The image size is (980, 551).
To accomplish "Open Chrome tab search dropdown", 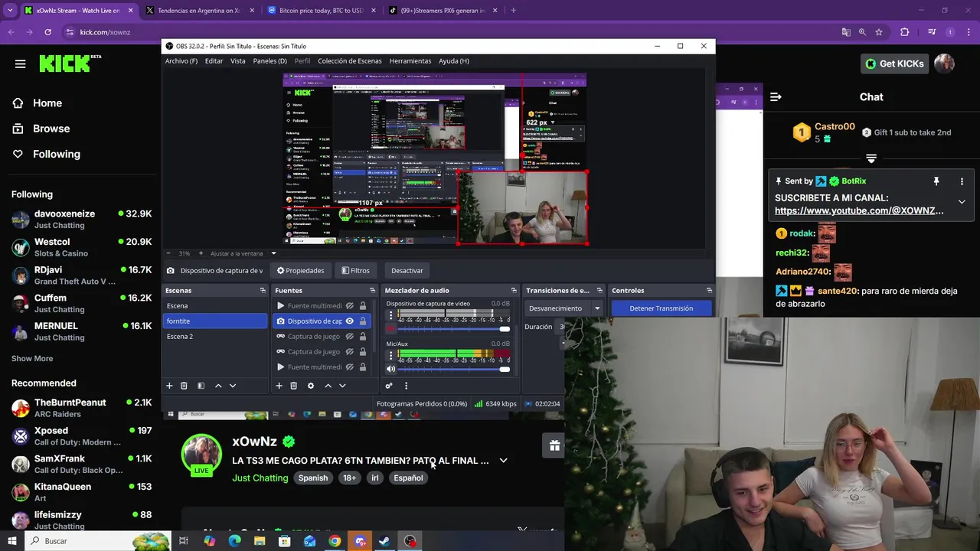I will point(10,11).
